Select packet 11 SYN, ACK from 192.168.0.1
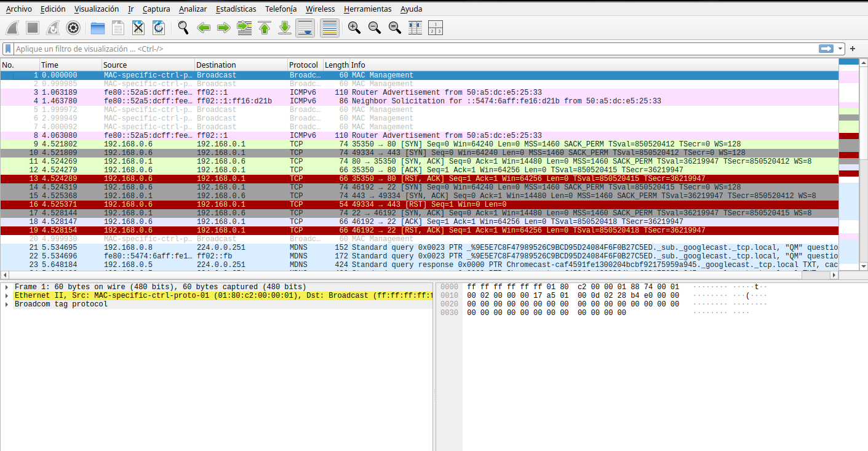 [420, 161]
